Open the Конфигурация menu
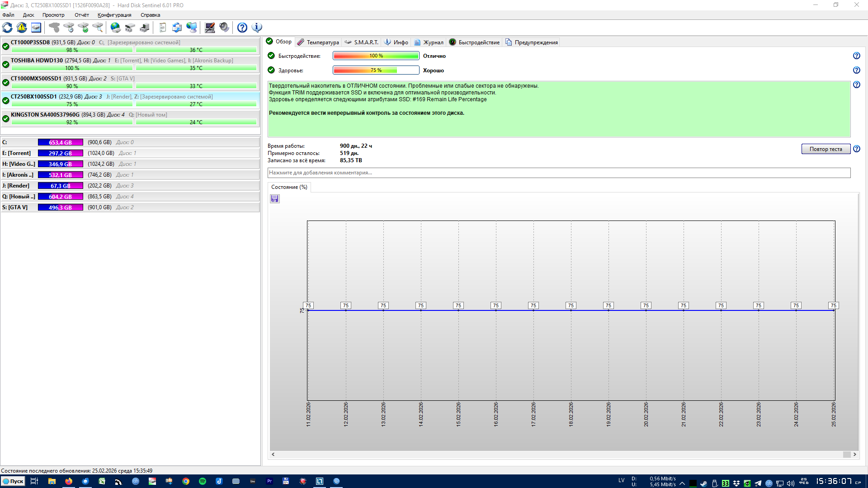This screenshot has height=488, width=868. 114,15
